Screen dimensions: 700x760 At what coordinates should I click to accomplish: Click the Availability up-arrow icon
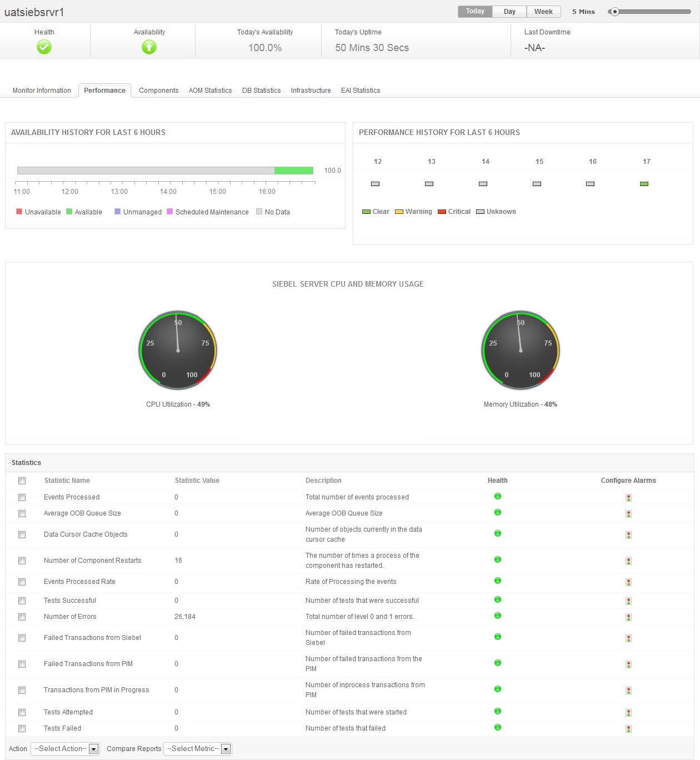click(x=149, y=47)
